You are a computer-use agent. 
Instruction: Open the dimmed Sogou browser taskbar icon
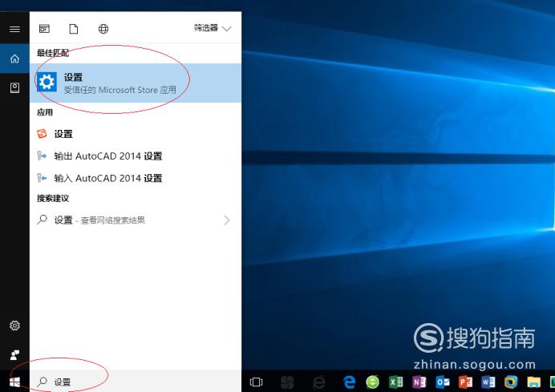click(x=287, y=382)
